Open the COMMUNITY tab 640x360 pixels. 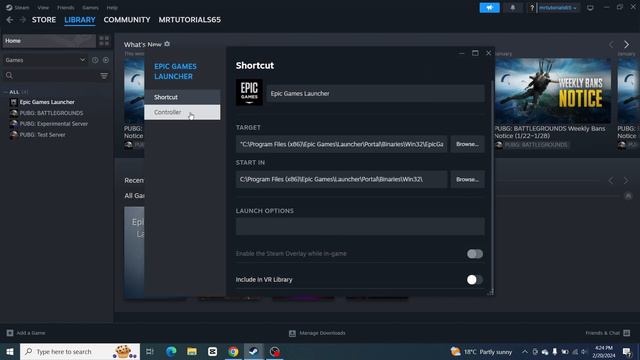(x=127, y=20)
